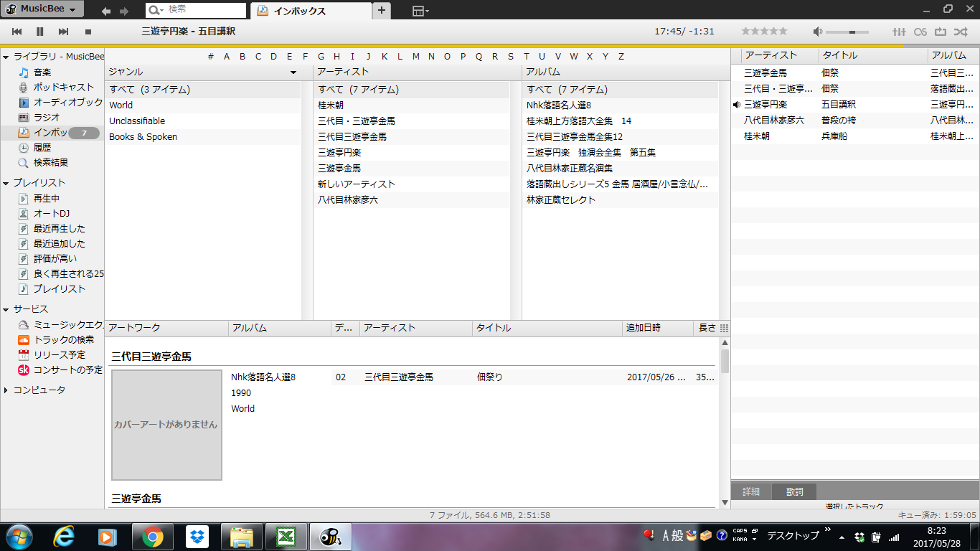
Task: Toggle repeat mode
Action: click(941, 32)
